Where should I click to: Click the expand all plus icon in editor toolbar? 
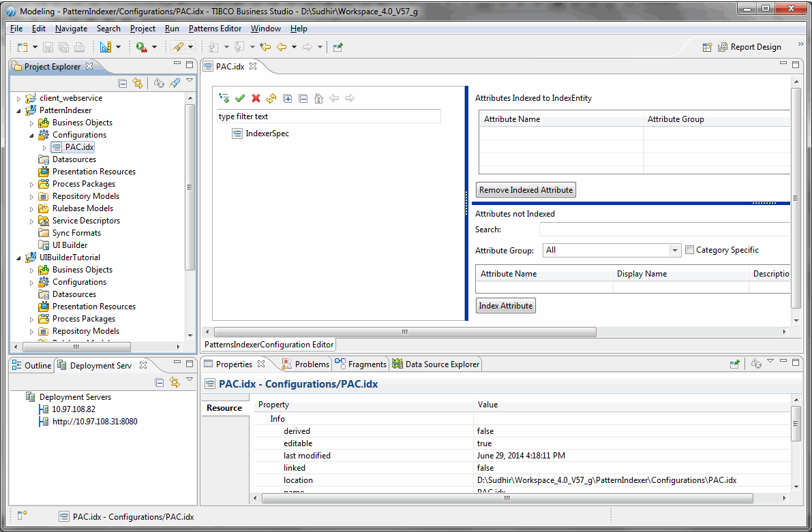tap(288, 98)
